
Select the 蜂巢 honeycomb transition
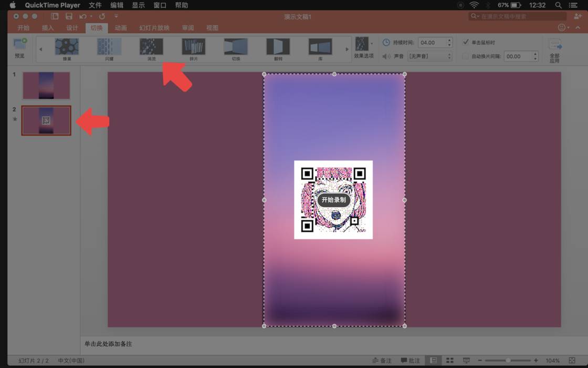(x=67, y=49)
